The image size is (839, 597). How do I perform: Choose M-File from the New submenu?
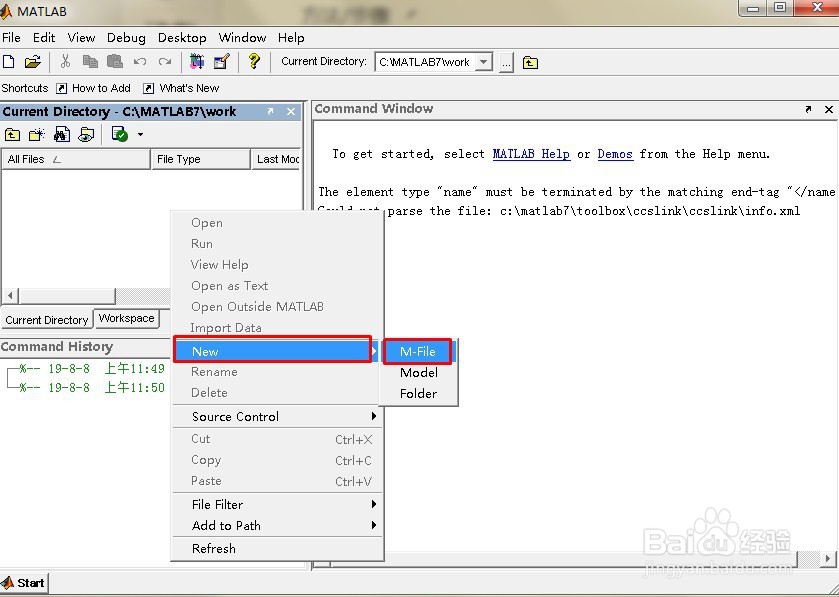pos(418,351)
